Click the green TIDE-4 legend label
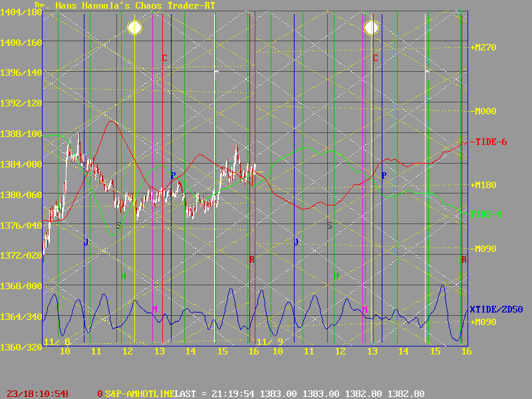This screenshot has height=399, width=532. click(x=486, y=214)
